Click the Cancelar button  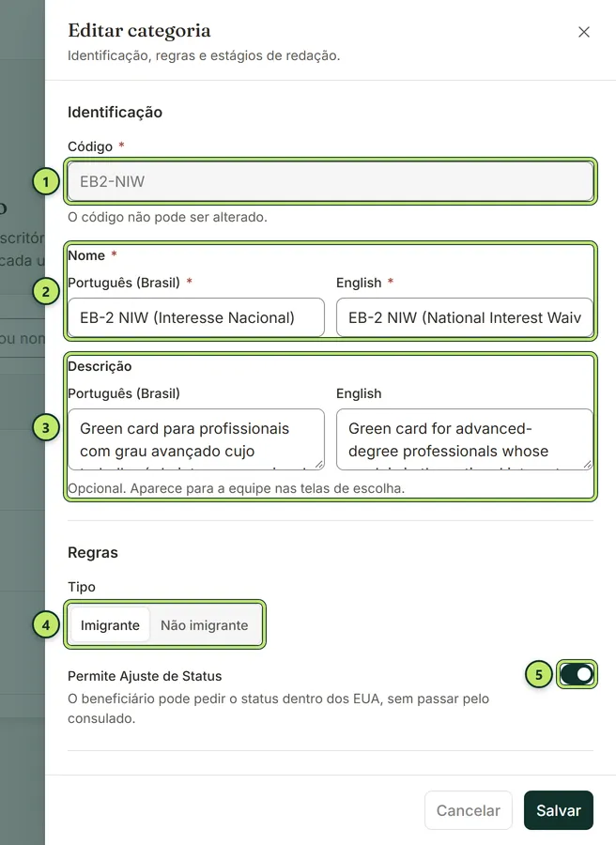click(468, 810)
